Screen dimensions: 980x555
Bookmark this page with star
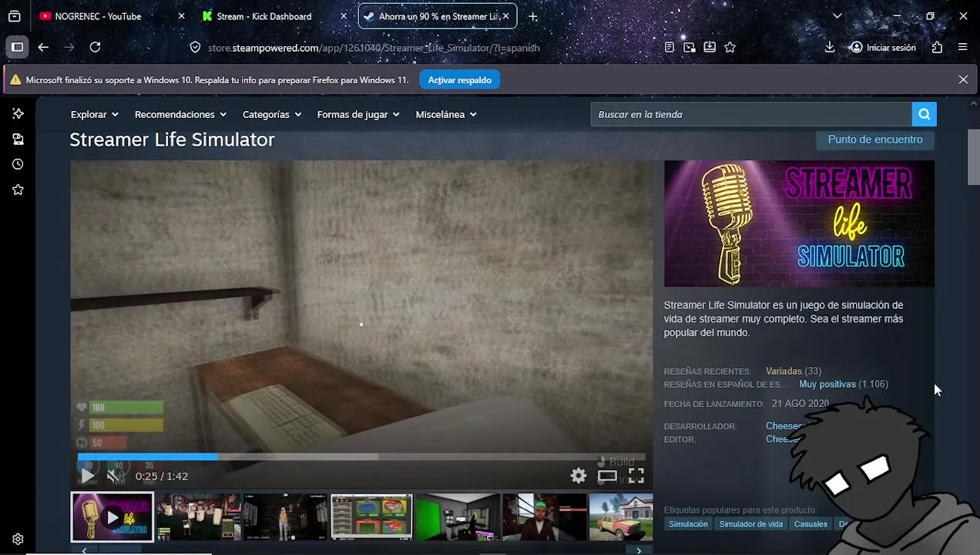click(730, 47)
